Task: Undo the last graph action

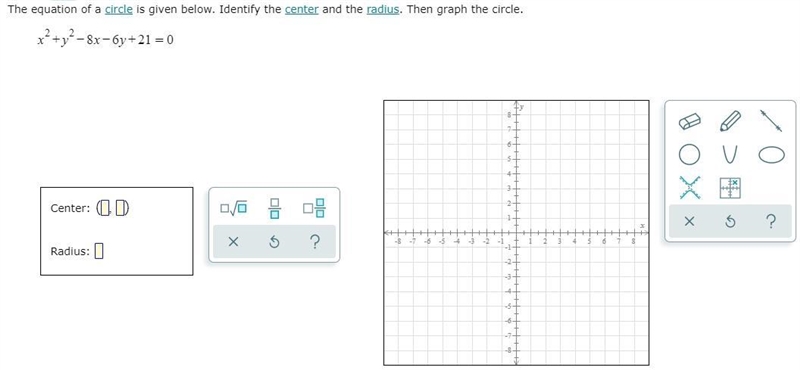Action: 730,221
